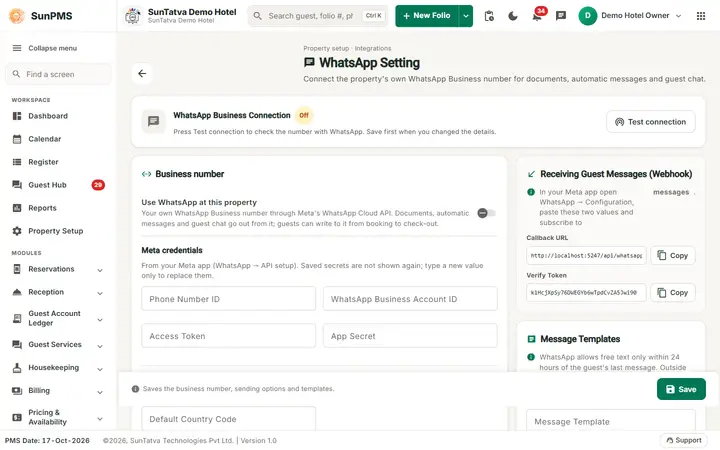Expand the Housekeeping chevron

(x=100, y=369)
